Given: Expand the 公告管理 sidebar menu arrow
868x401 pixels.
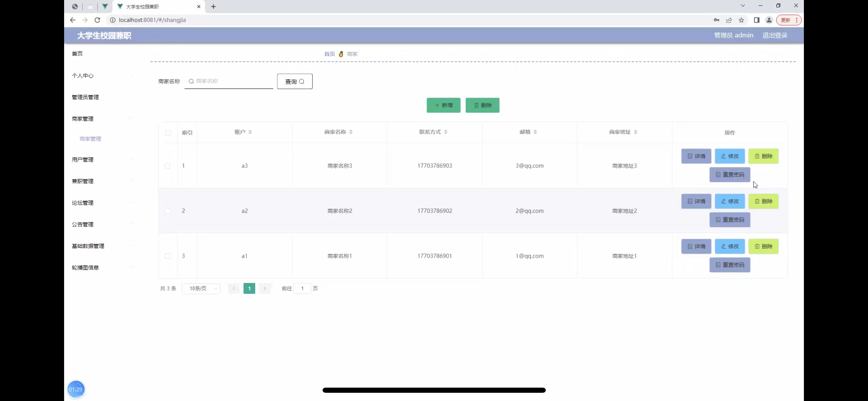Looking at the screenshot, I should pyautogui.click(x=131, y=224).
